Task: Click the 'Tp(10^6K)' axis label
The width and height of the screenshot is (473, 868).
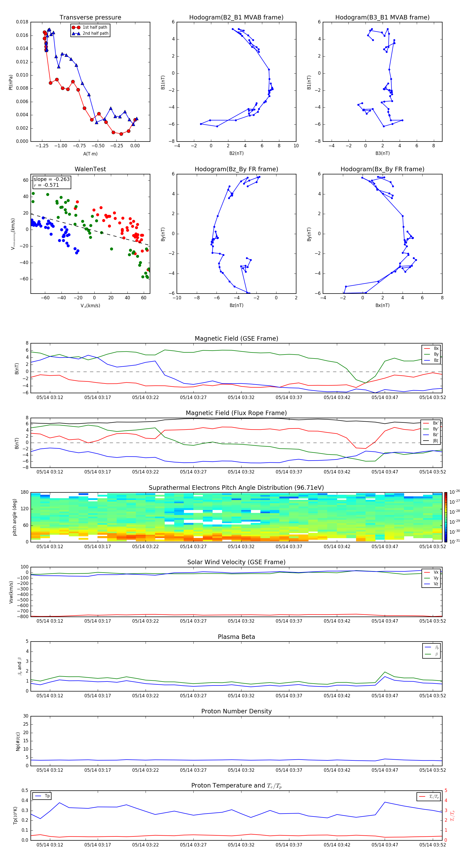Action: pyautogui.click(x=15, y=816)
